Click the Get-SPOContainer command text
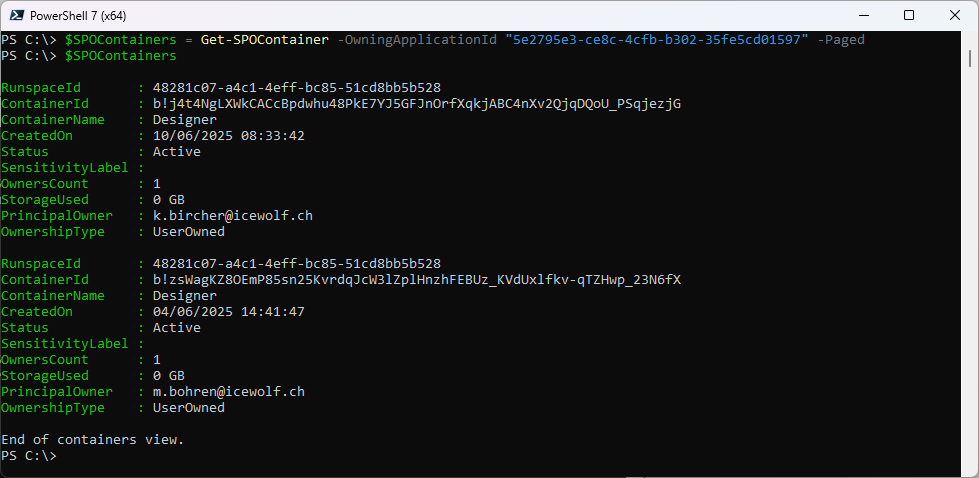Screen dimensions: 979x478 tap(264, 40)
